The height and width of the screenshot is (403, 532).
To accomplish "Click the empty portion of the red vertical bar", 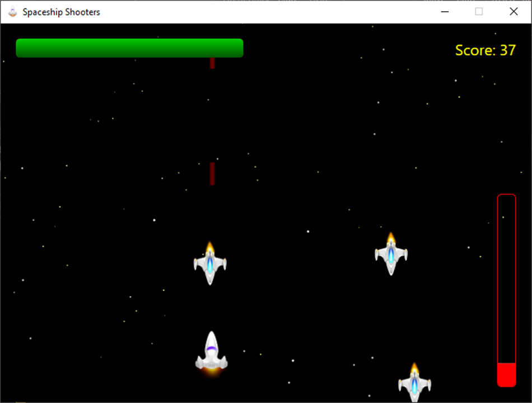I will click(x=506, y=280).
